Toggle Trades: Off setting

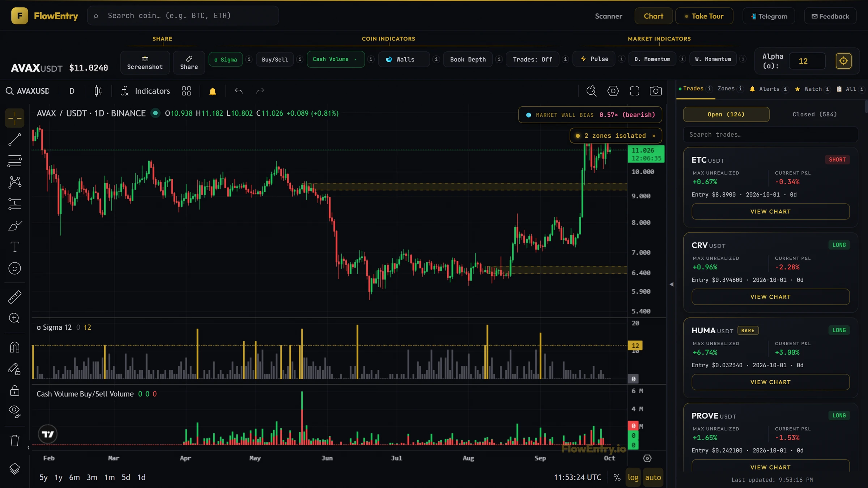click(x=532, y=60)
